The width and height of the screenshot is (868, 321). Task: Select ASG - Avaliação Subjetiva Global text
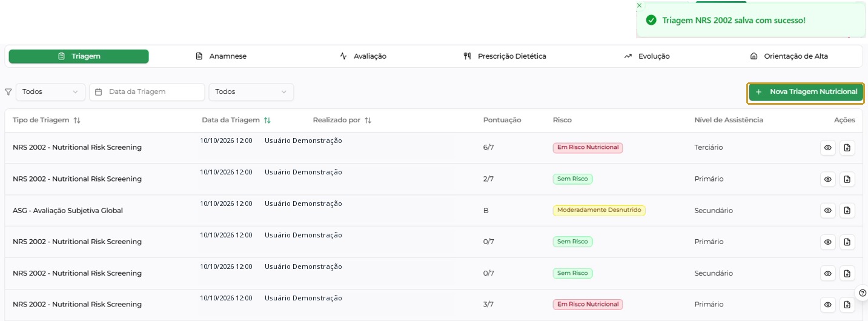[x=68, y=211]
